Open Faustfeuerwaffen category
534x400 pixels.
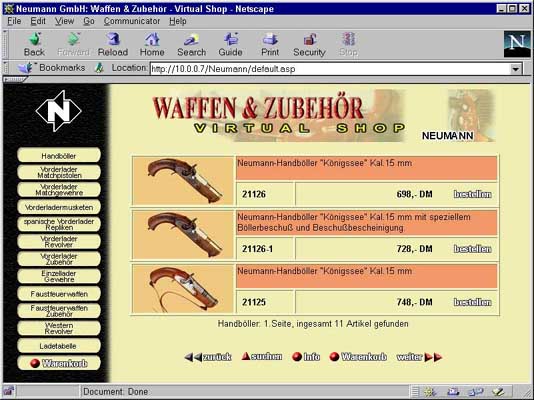click(59, 294)
